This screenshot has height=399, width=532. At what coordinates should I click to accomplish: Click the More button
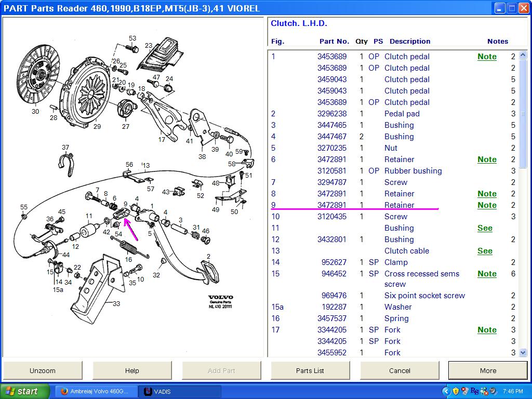[x=488, y=370]
